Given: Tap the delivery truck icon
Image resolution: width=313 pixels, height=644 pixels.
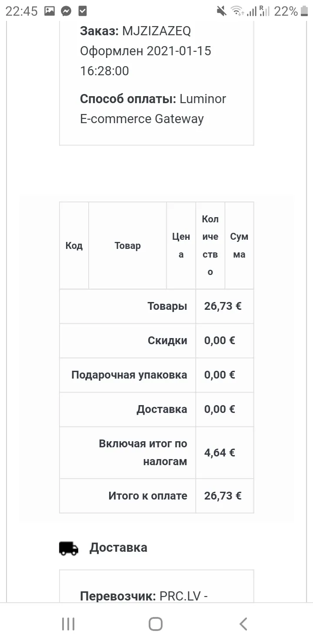Looking at the screenshot, I should click(69, 548).
